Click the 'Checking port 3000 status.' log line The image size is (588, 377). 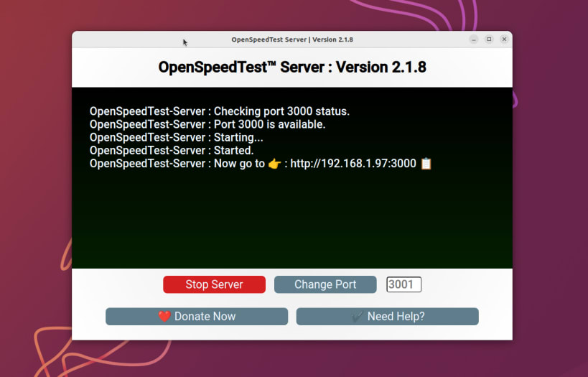click(220, 111)
